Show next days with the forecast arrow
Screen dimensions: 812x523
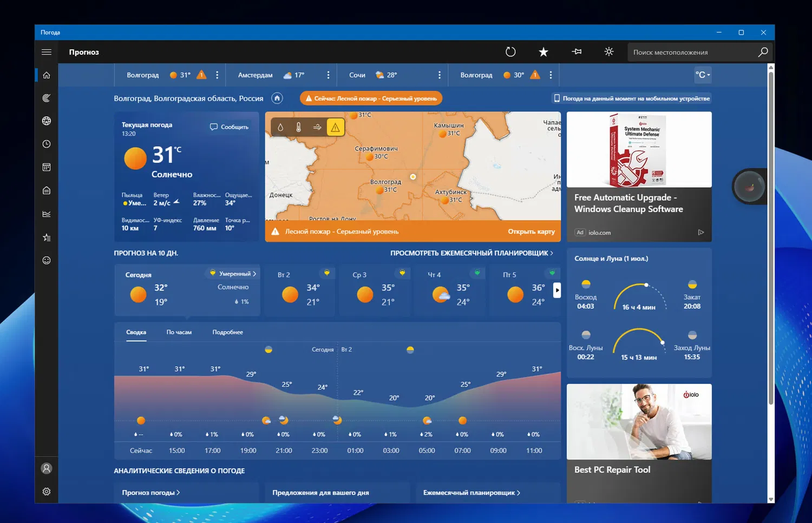pyautogui.click(x=557, y=290)
